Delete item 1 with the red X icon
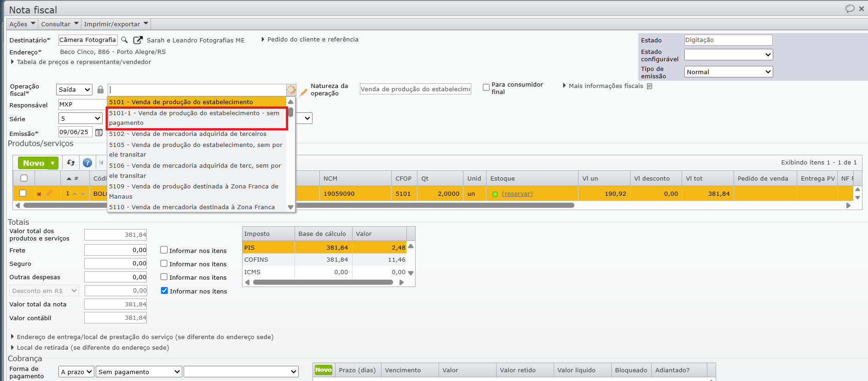Image resolution: width=868 pixels, height=381 pixels. 39,194
